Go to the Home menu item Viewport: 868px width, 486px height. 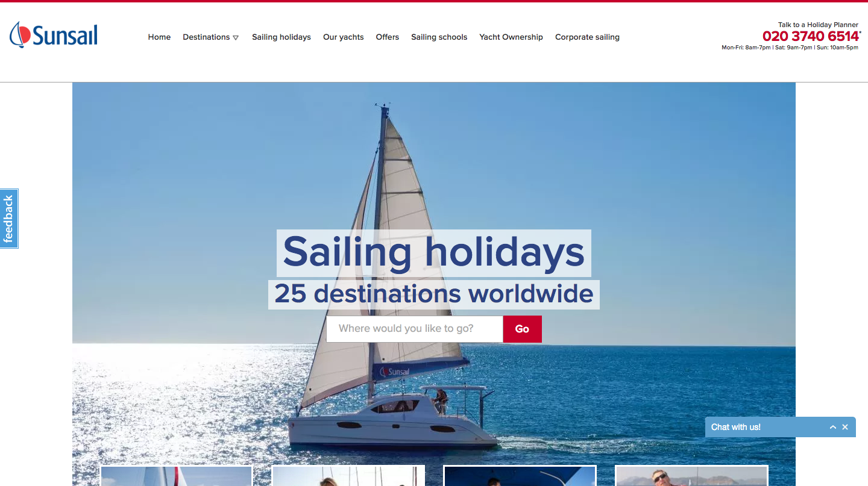coord(159,37)
